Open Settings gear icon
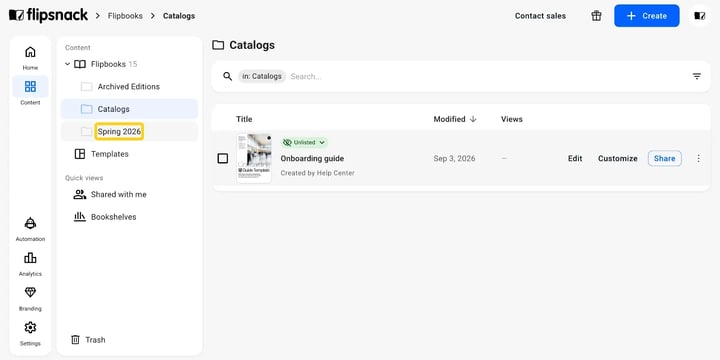 click(30, 327)
